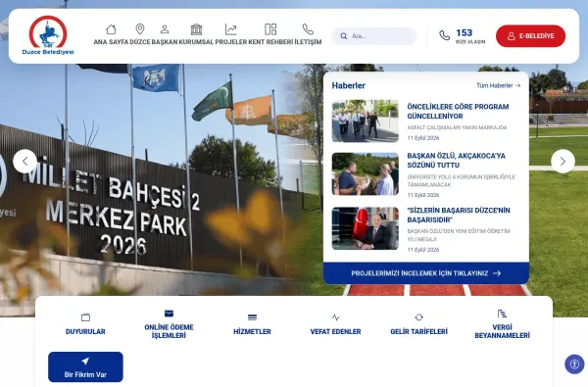Click the Duyurular folder icon
588x387 pixels.
point(85,317)
